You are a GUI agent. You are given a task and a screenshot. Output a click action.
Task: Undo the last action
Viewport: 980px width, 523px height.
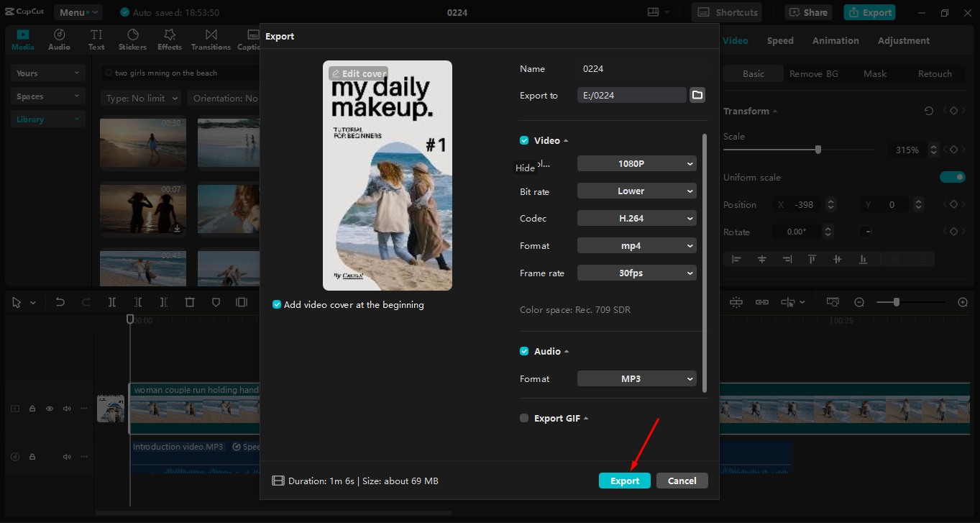pyautogui.click(x=60, y=302)
